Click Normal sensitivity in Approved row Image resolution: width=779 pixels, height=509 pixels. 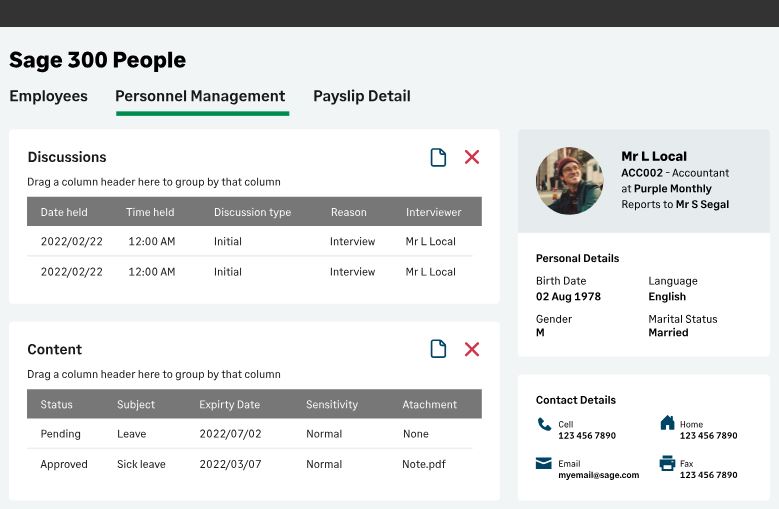pyautogui.click(x=324, y=464)
